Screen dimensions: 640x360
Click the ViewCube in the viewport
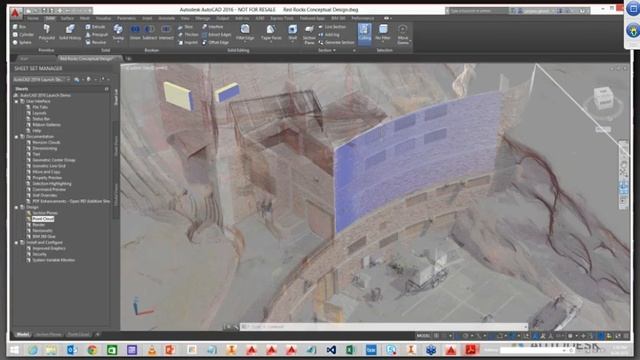click(603, 98)
